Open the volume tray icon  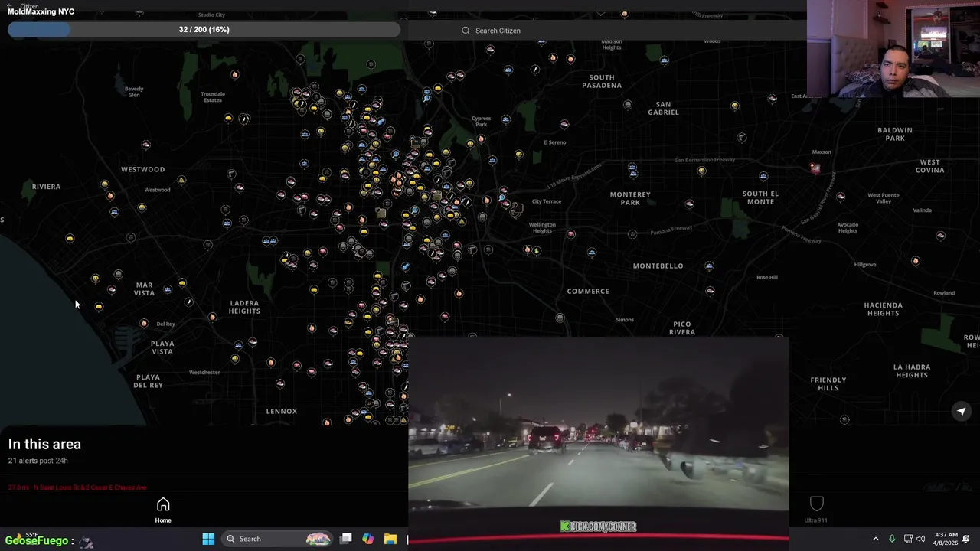(921, 539)
